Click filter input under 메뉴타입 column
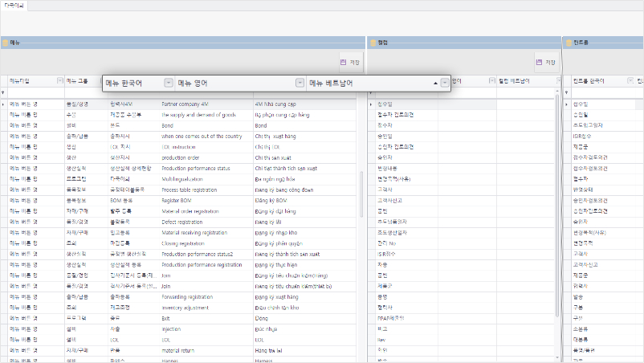Screen dimensions: 644x363 click(x=35, y=93)
